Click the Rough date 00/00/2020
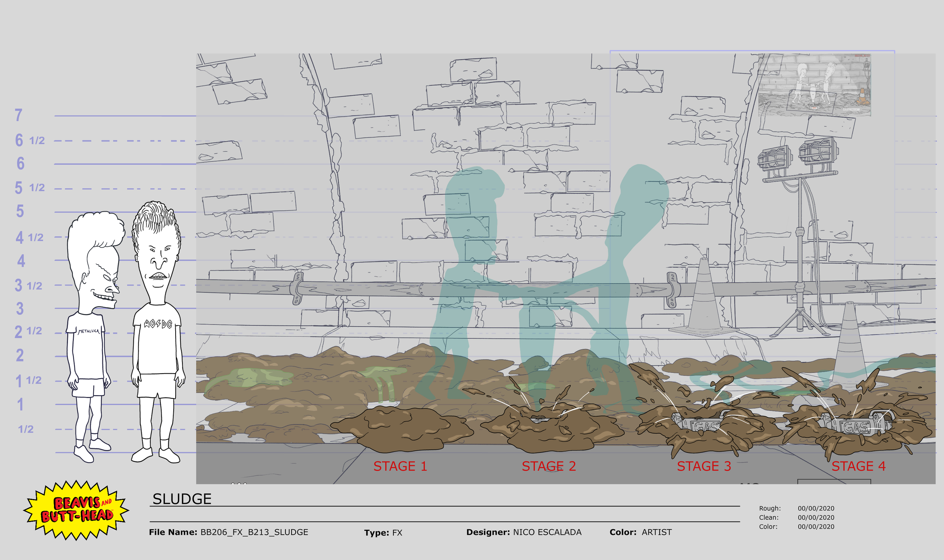This screenshot has height=560, width=944. [816, 508]
